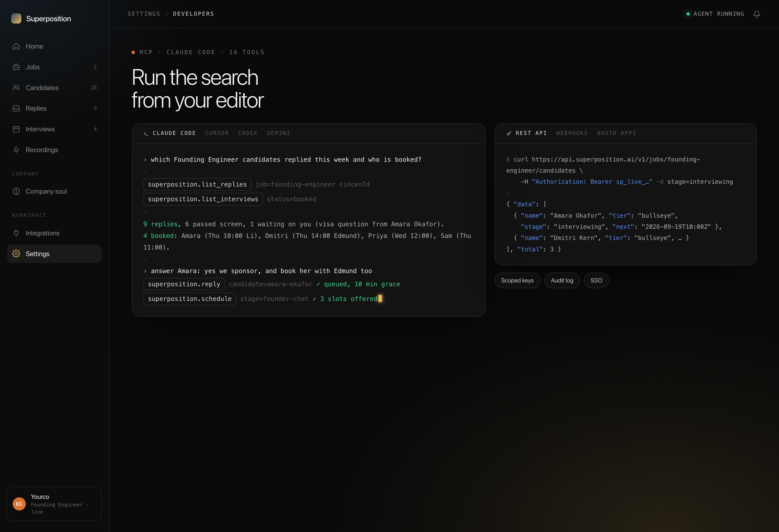Click the Interviews count badge 4
The image size is (779, 532).
[95, 129]
